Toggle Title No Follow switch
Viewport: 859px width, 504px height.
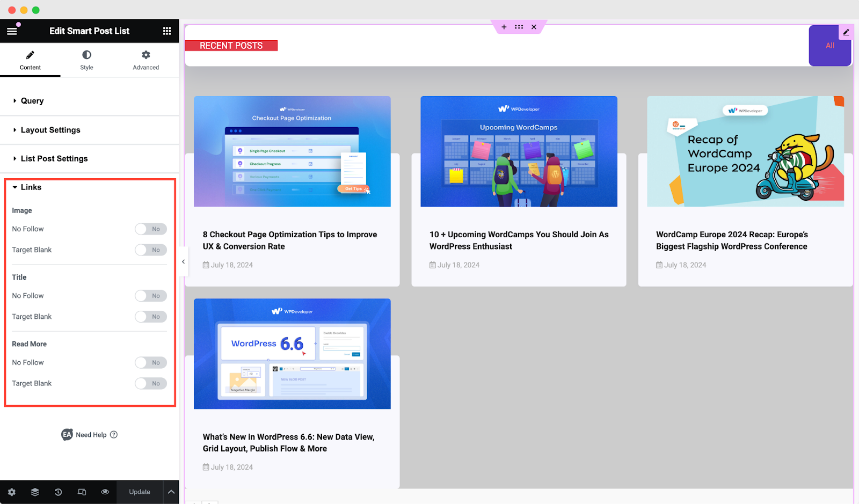pos(151,296)
